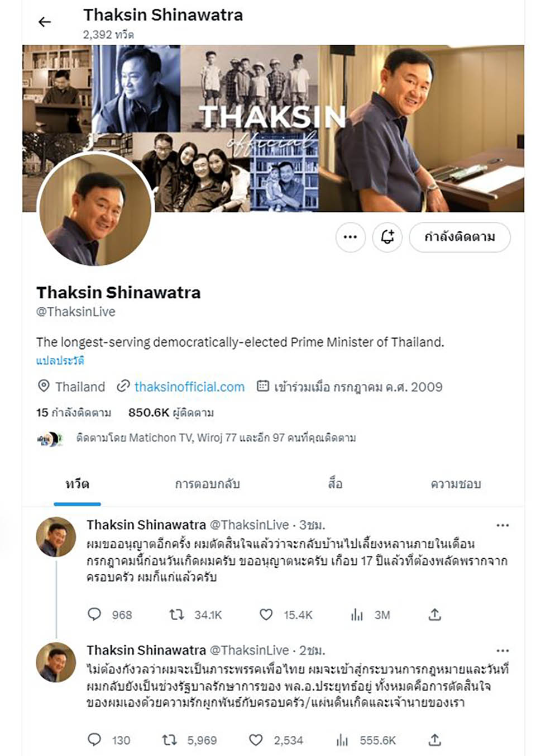
Task: Toggle the notification bell for this profile
Action: tap(387, 237)
